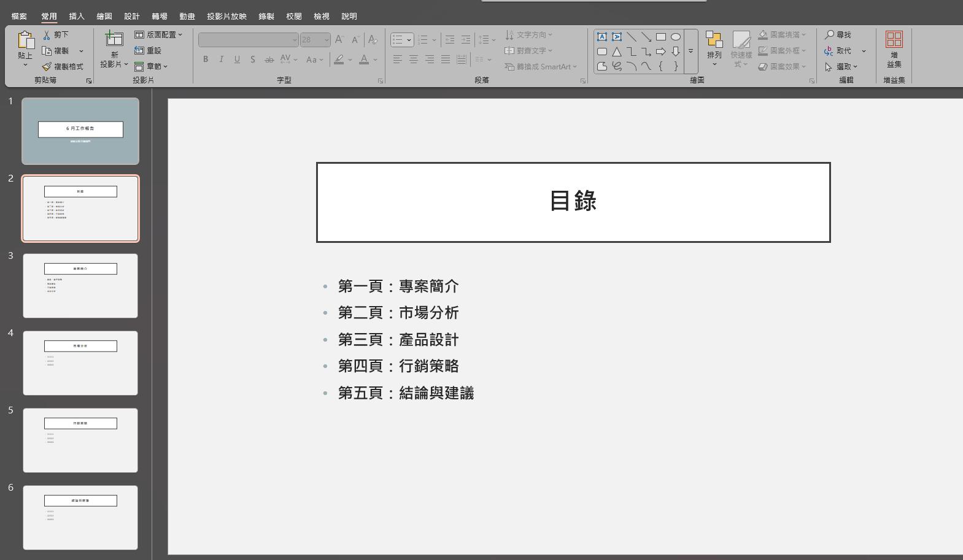The height and width of the screenshot is (560, 963).
Task: Justify text in paragraph group
Action: coord(446,59)
